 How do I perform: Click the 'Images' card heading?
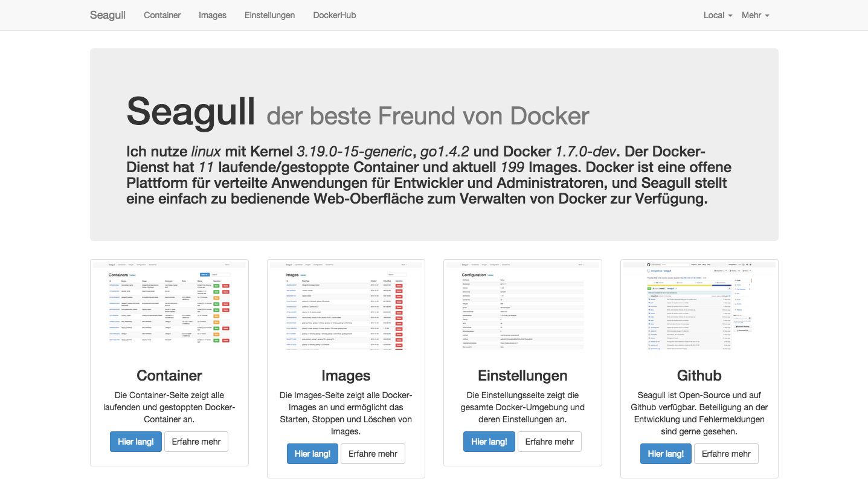(x=346, y=376)
